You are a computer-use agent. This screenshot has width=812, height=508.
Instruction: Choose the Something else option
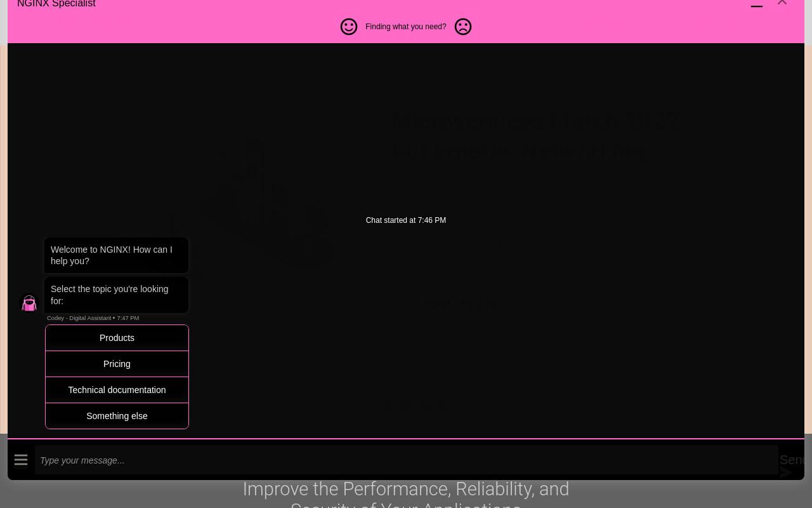pos(117,416)
